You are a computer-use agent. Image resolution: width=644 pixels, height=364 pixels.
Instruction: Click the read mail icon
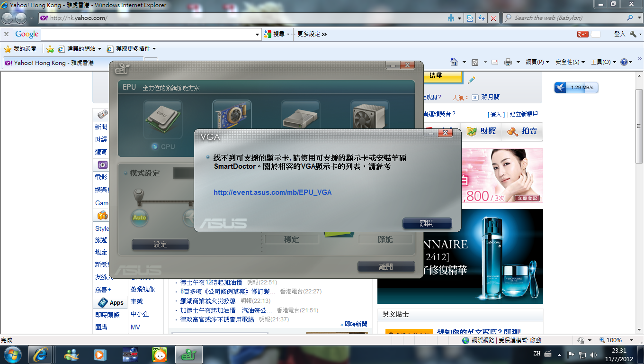click(x=494, y=62)
